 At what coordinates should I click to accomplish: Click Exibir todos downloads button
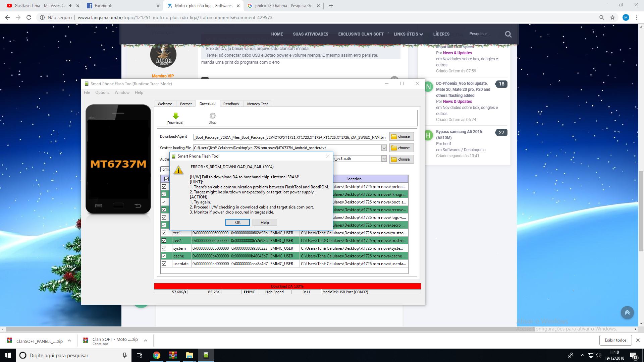coord(615,340)
